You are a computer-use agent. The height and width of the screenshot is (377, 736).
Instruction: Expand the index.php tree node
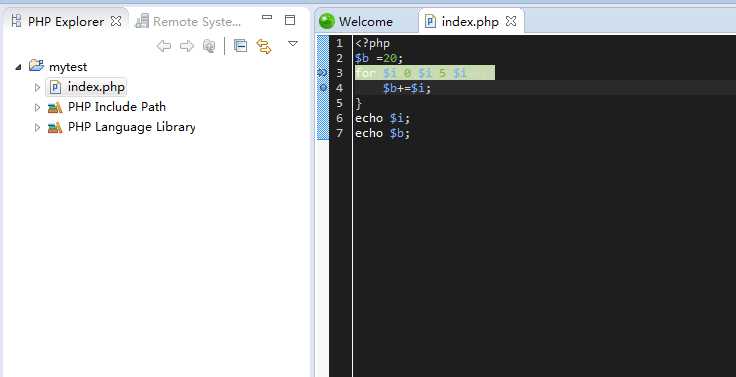(x=38, y=87)
